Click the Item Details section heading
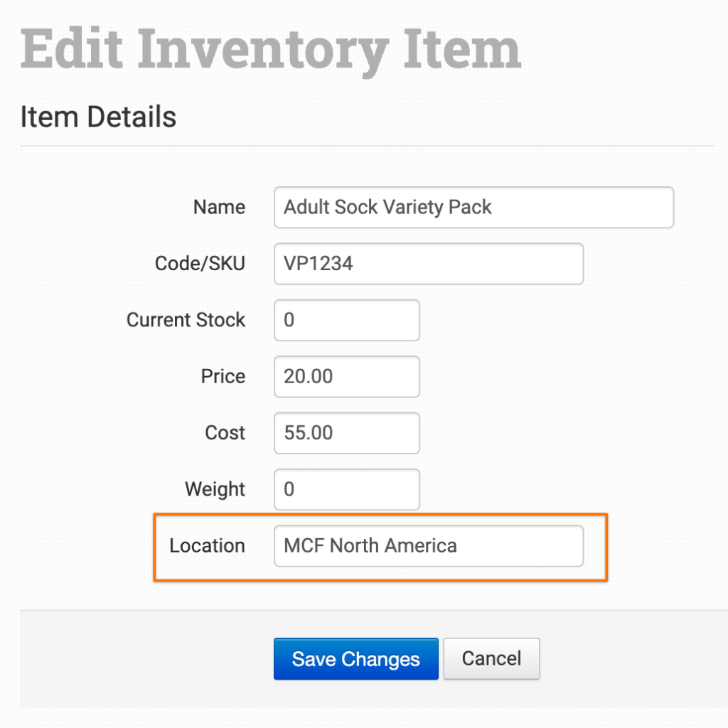The height and width of the screenshot is (728, 728). point(98,117)
